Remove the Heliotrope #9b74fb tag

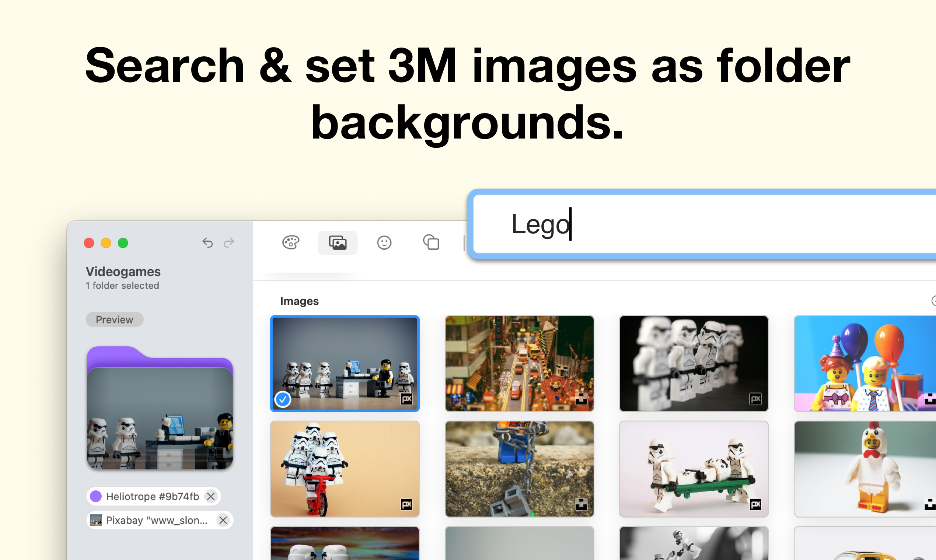[211, 496]
